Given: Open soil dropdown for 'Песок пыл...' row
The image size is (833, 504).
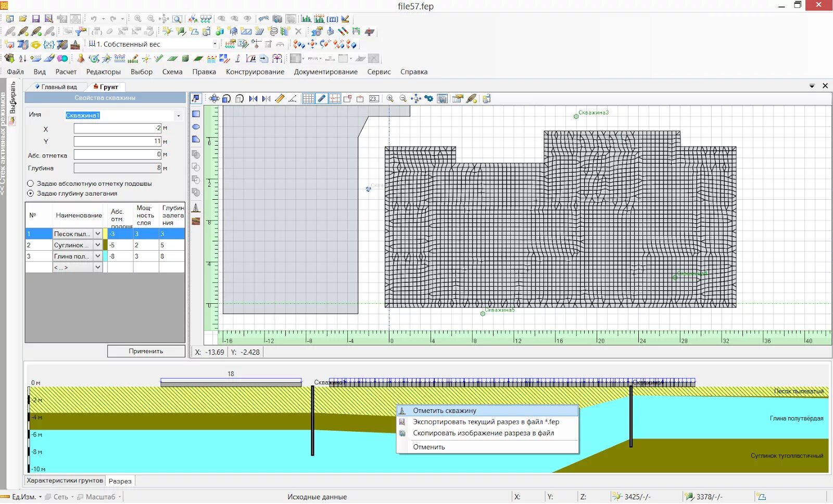Looking at the screenshot, I should click(x=97, y=234).
